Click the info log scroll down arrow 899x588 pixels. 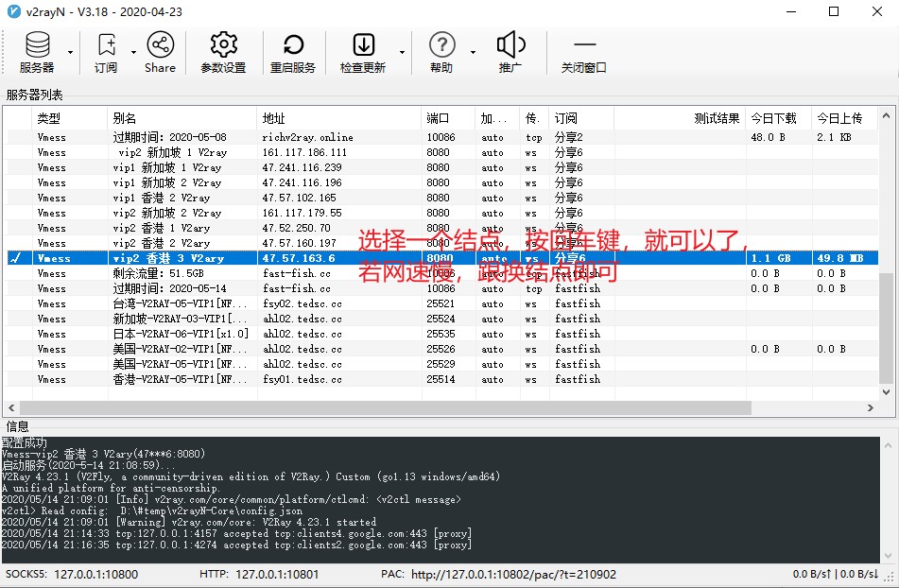[888, 555]
